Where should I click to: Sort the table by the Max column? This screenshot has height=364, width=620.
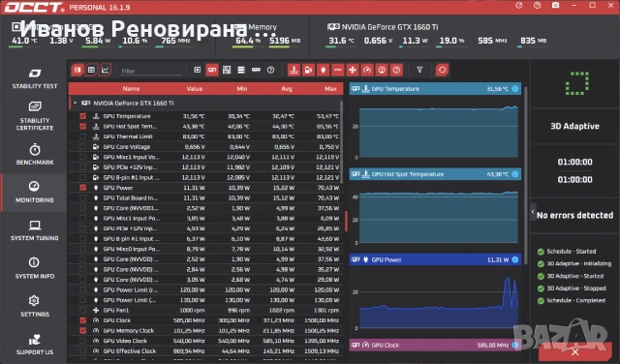click(x=330, y=88)
